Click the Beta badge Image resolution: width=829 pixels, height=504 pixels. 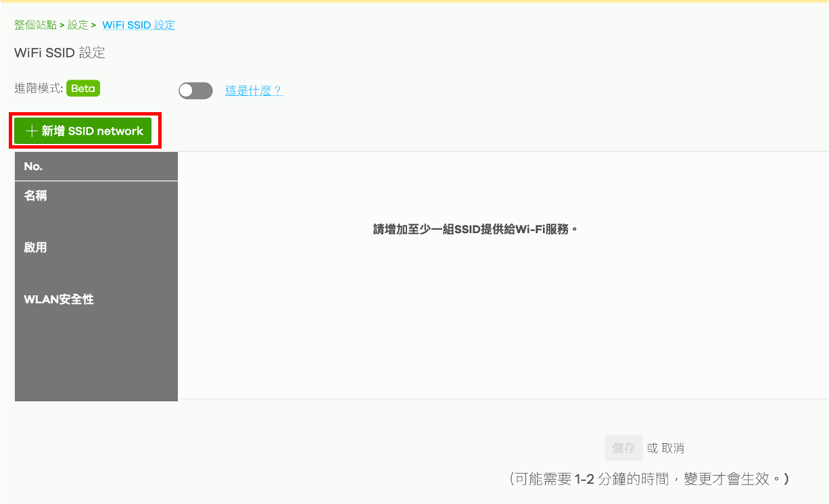[83, 89]
